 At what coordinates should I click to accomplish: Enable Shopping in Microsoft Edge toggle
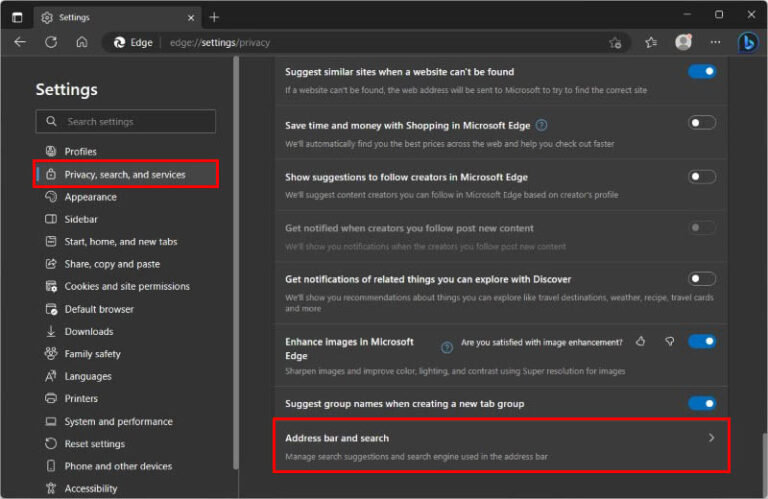coord(702,122)
